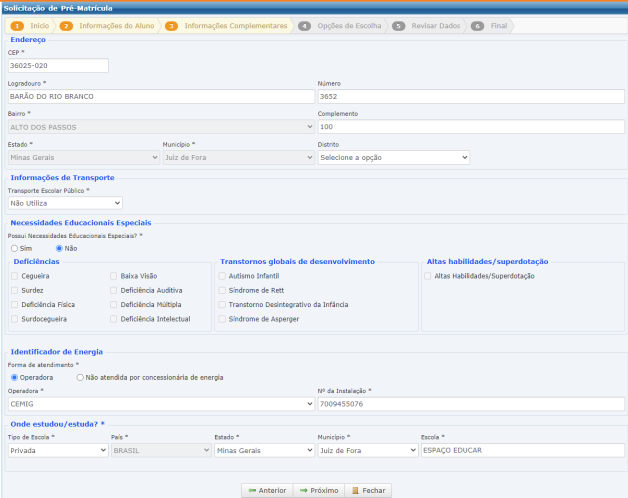628x498 pixels.
Task: Check the Autismo Infantil checkbox
Action: [x=222, y=275]
